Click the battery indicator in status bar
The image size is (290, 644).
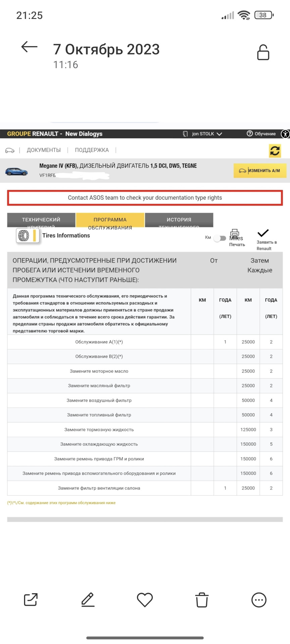(x=264, y=15)
